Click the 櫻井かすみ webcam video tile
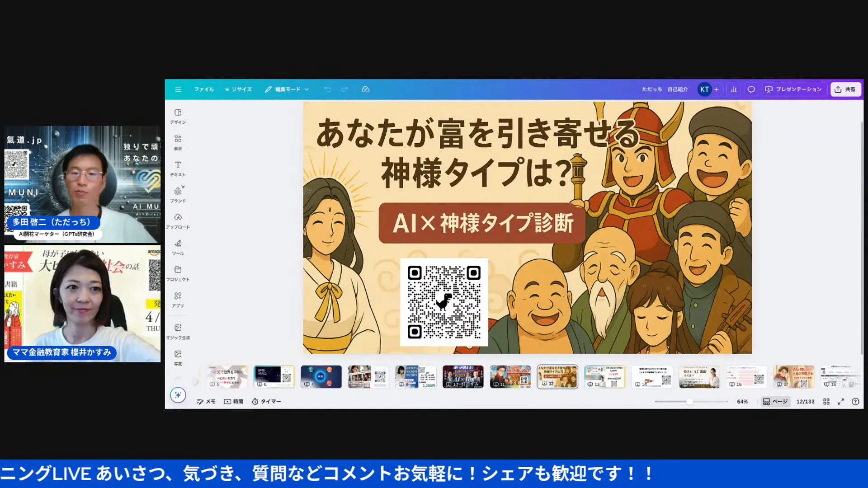The height and width of the screenshot is (488, 868). pos(82,304)
